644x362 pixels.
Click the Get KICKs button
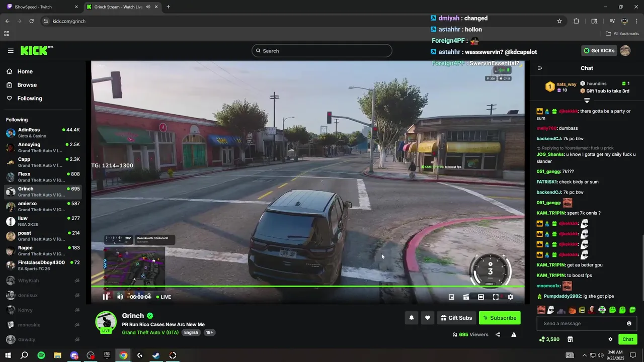click(x=599, y=51)
